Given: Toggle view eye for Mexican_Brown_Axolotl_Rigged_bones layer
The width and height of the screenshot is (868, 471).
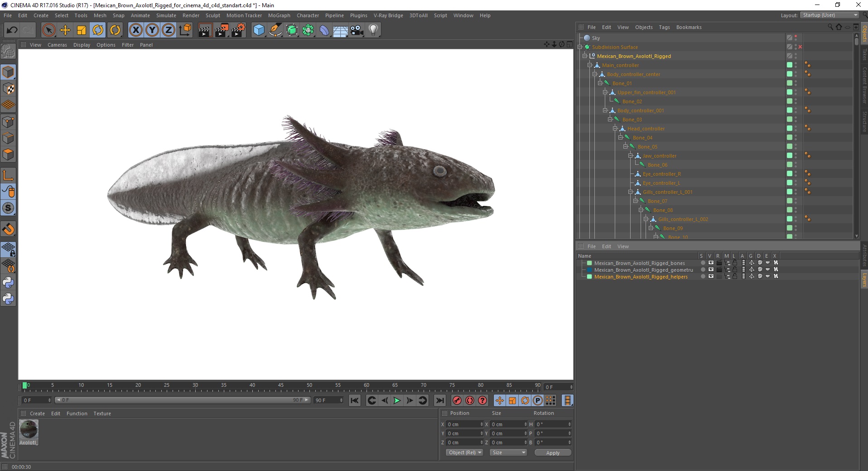Looking at the screenshot, I should [x=711, y=263].
